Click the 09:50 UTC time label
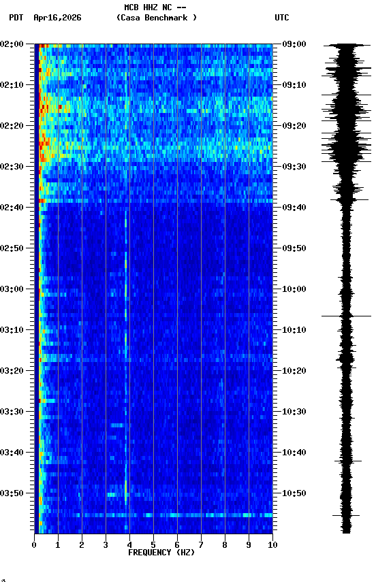The image size is (376, 588). (294, 248)
